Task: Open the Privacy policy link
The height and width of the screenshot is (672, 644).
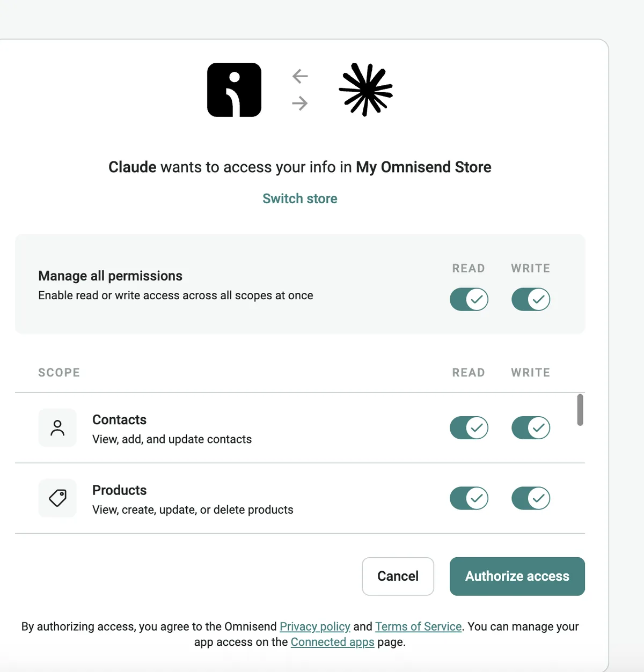Action: [315, 626]
